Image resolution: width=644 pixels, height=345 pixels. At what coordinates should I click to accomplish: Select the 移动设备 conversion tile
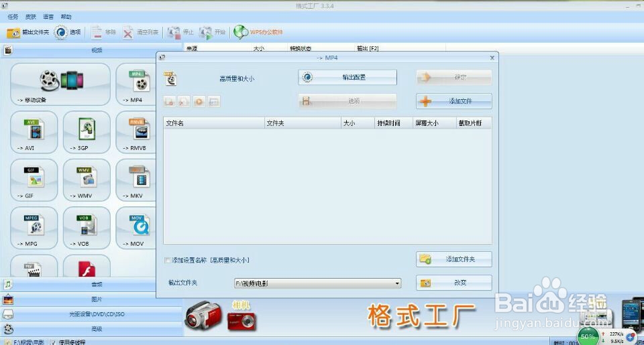[x=60, y=84]
